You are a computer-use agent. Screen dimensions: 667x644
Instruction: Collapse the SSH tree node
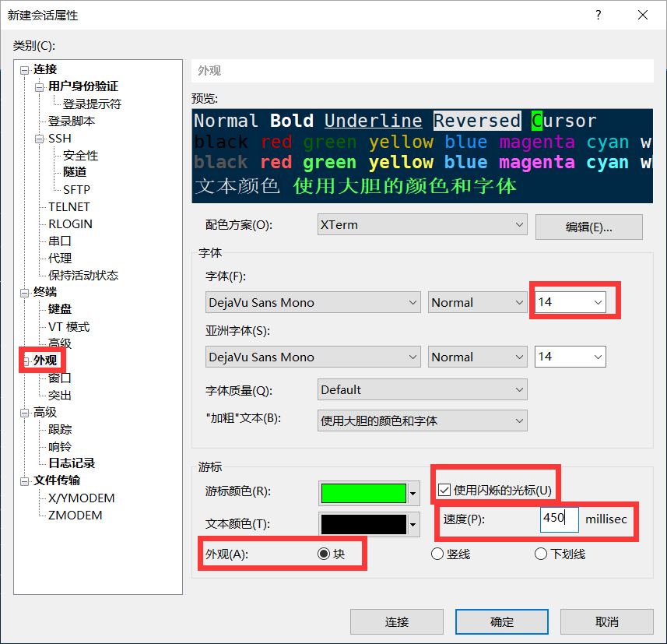[x=39, y=139]
